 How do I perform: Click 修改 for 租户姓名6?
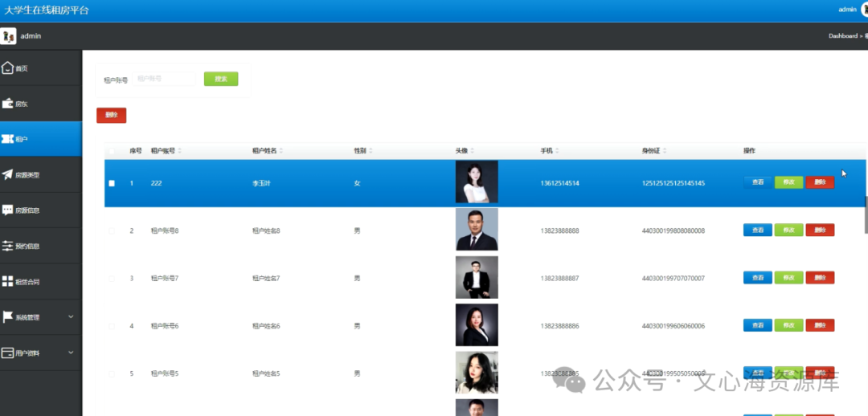[789, 325]
